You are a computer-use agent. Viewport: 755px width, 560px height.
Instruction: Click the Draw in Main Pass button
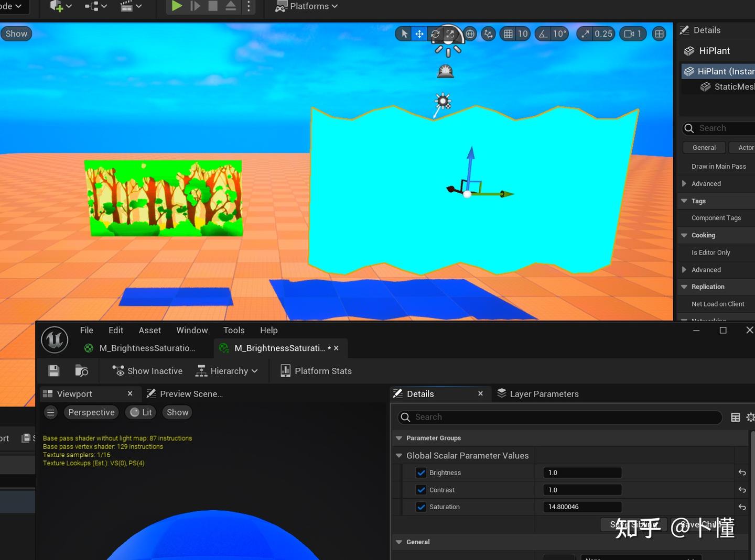click(718, 166)
